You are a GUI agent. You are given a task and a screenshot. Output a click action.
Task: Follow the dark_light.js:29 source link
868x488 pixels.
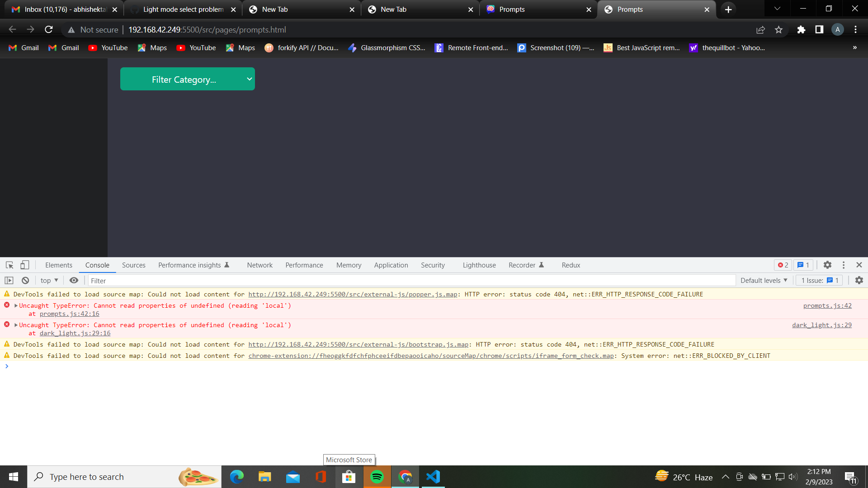tap(821, 325)
